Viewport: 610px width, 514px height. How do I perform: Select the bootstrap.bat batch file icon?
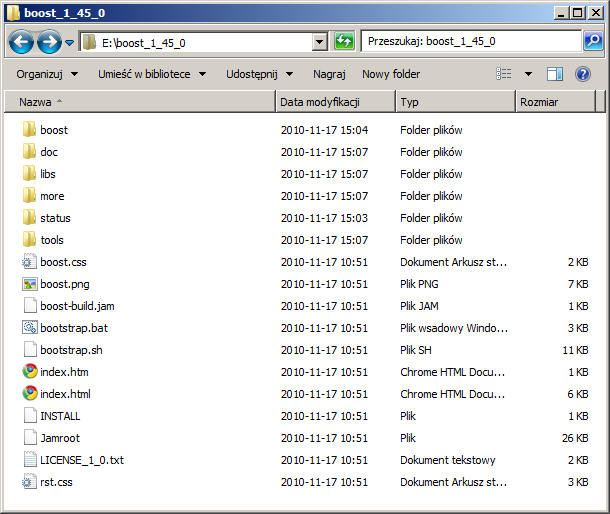pyautogui.click(x=29, y=328)
